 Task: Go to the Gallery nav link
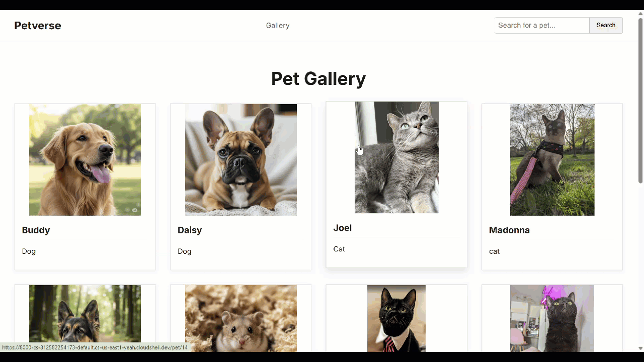[x=278, y=26]
